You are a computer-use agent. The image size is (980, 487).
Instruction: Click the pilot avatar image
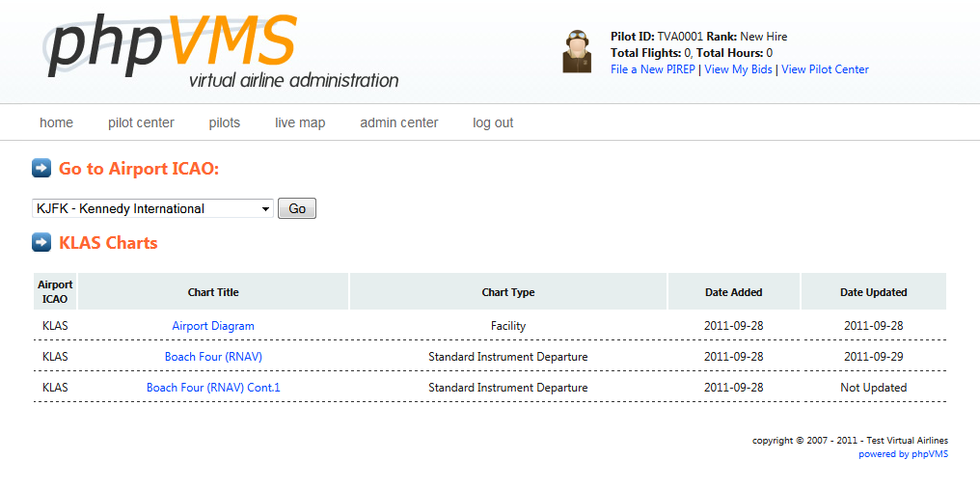coord(576,51)
